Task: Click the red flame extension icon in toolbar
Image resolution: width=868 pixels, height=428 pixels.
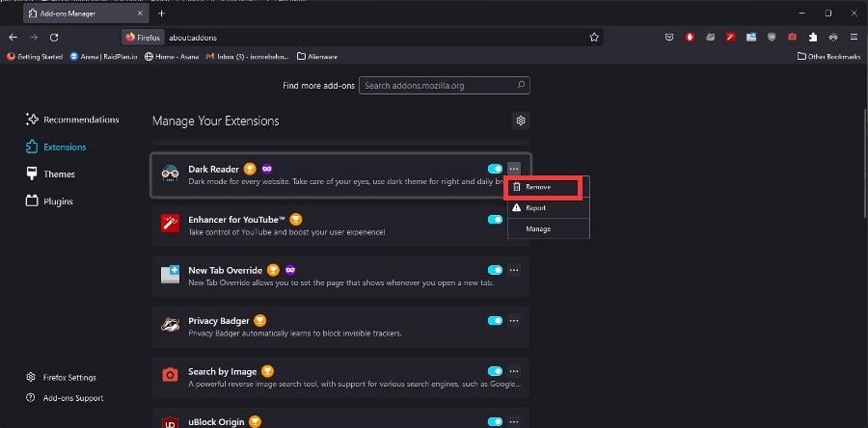Action: pyautogui.click(x=690, y=38)
